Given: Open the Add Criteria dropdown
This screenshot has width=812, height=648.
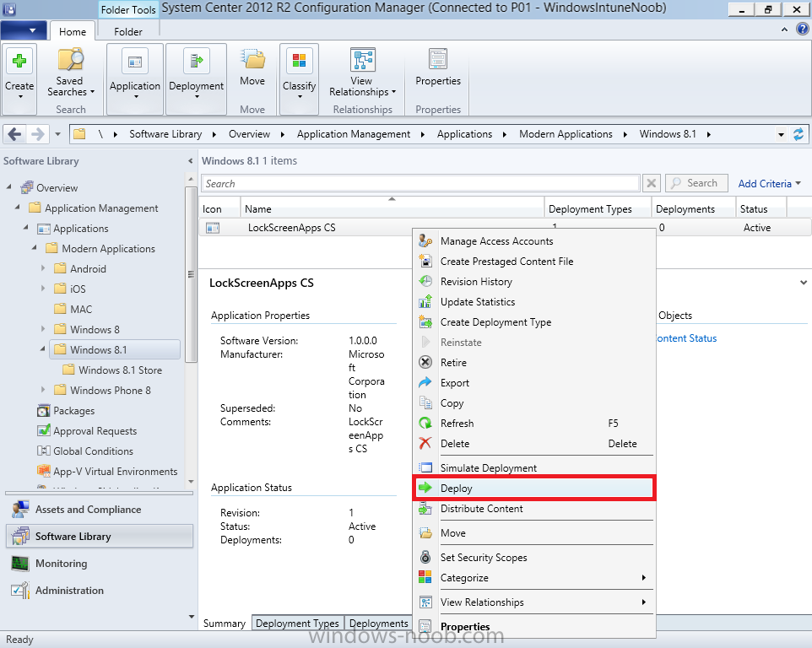Looking at the screenshot, I should (x=770, y=183).
